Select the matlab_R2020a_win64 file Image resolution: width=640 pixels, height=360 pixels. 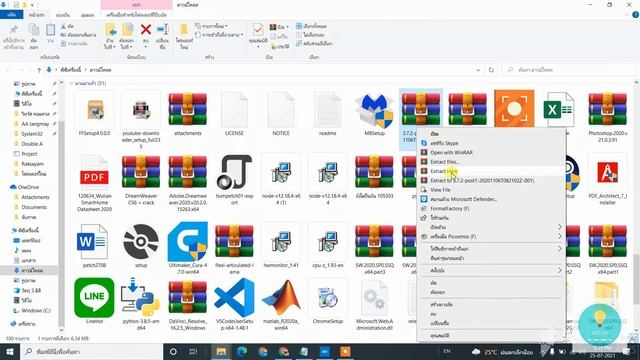[281, 304]
